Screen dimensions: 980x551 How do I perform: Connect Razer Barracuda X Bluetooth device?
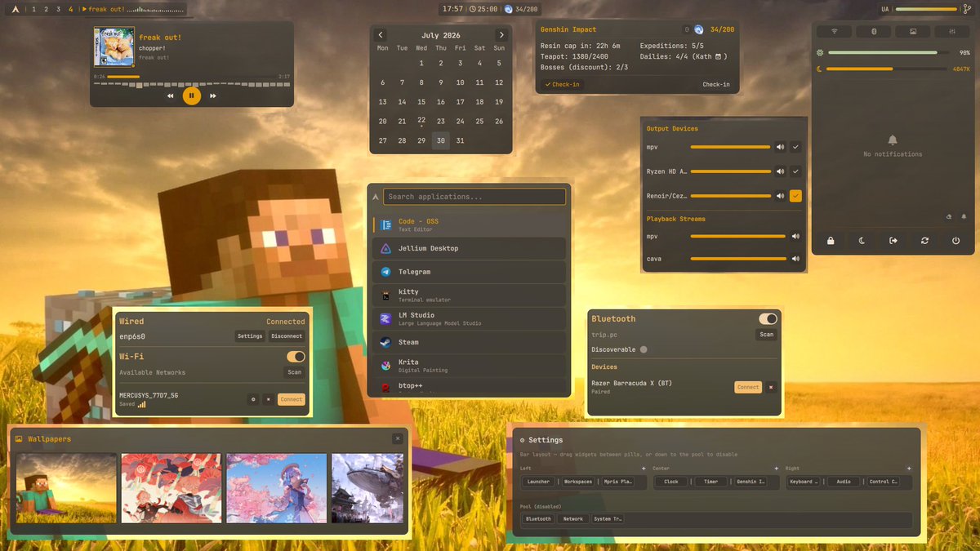(748, 387)
